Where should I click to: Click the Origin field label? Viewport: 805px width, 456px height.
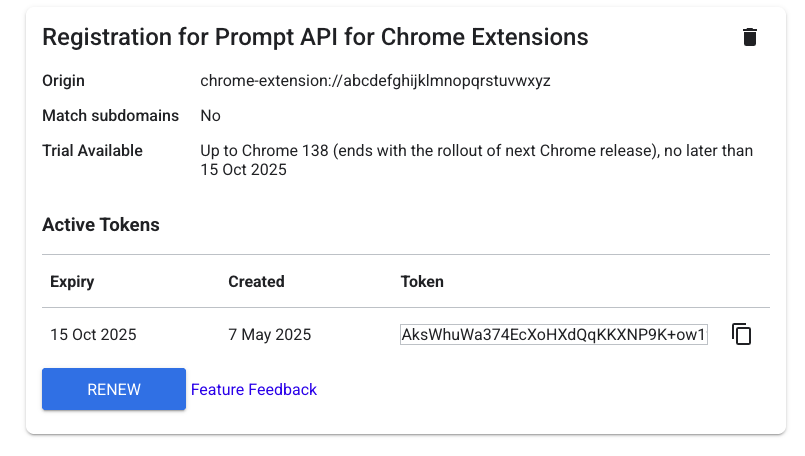point(63,81)
